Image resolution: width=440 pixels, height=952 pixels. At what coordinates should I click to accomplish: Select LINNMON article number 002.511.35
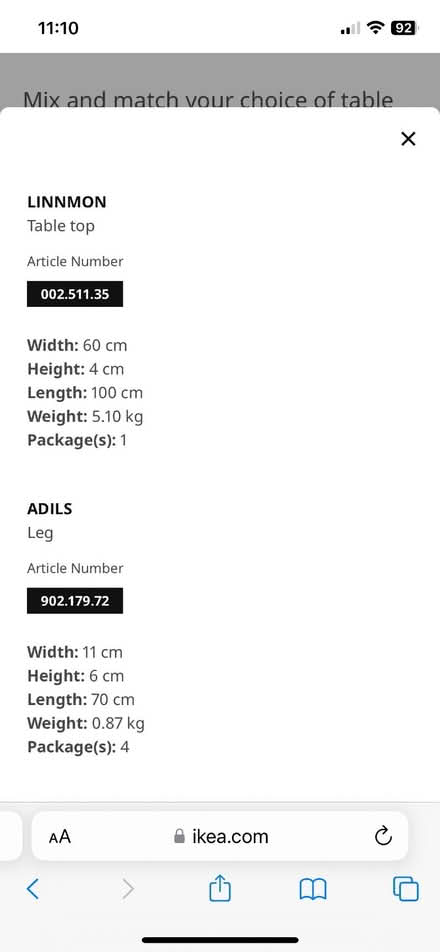(75, 294)
